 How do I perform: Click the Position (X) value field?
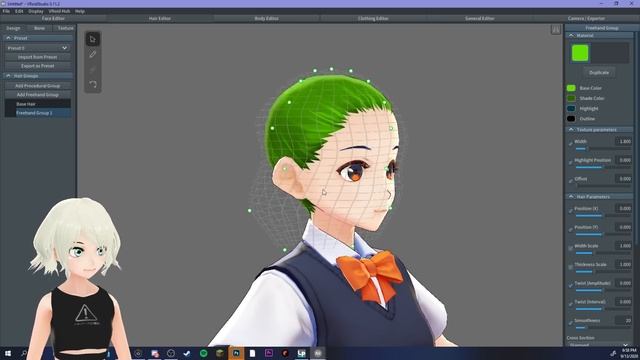click(623, 208)
